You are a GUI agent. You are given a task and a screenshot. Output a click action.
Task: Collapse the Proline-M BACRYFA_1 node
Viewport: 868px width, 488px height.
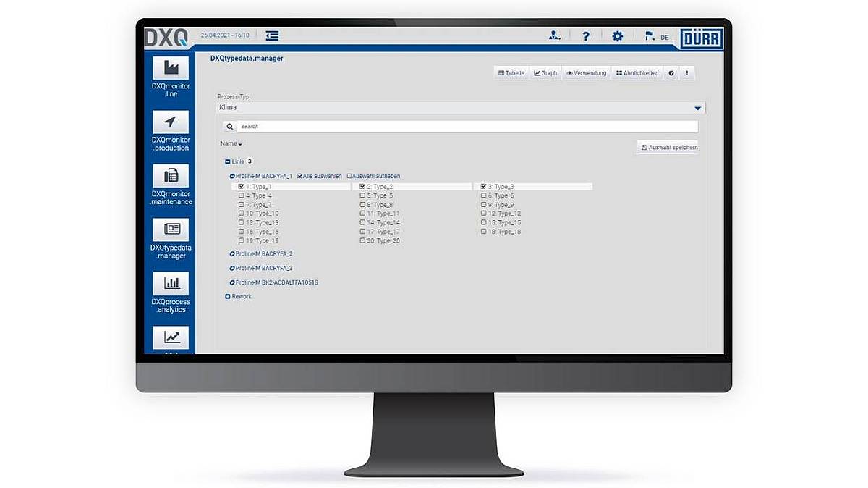click(x=232, y=176)
